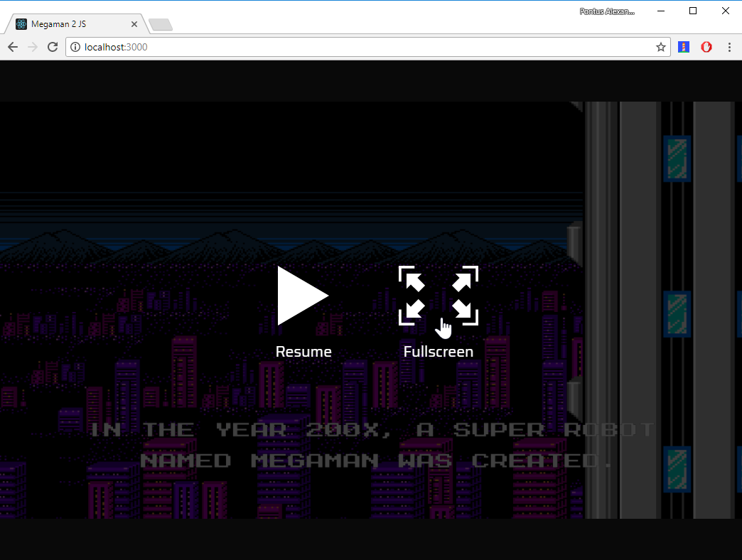Viewport: 742px width, 560px height.
Task: Reload the localhost:3000 page
Action: pos(53,47)
